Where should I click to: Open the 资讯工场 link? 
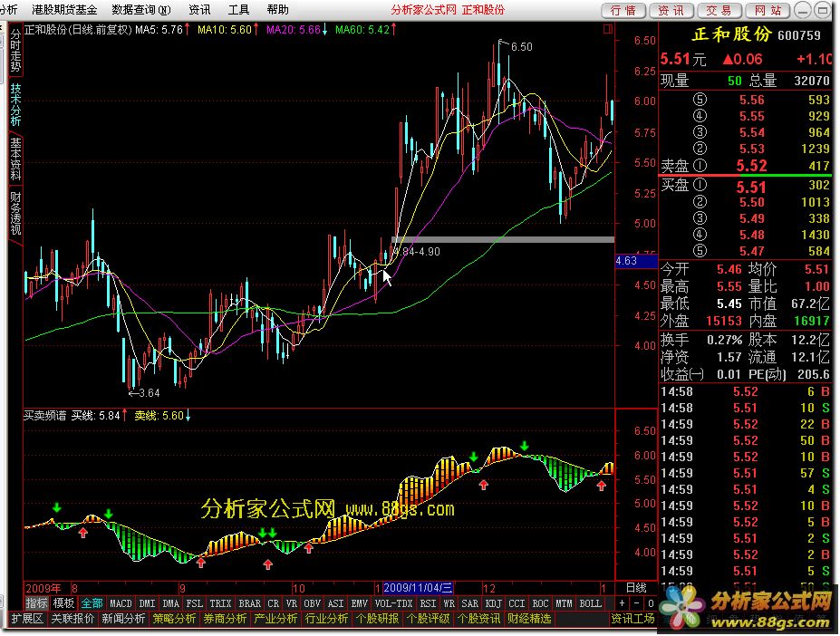[x=633, y=619]
